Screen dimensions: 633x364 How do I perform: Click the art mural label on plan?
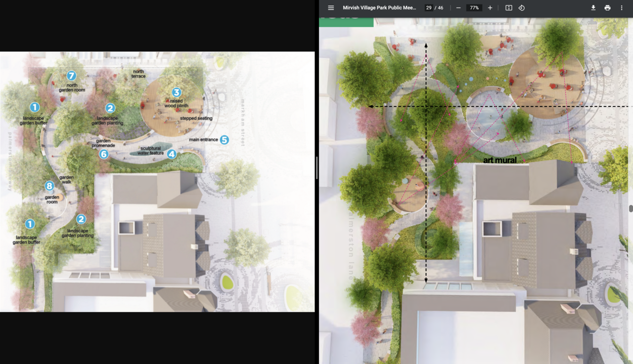pyautogui.click(x=499, y=160)
